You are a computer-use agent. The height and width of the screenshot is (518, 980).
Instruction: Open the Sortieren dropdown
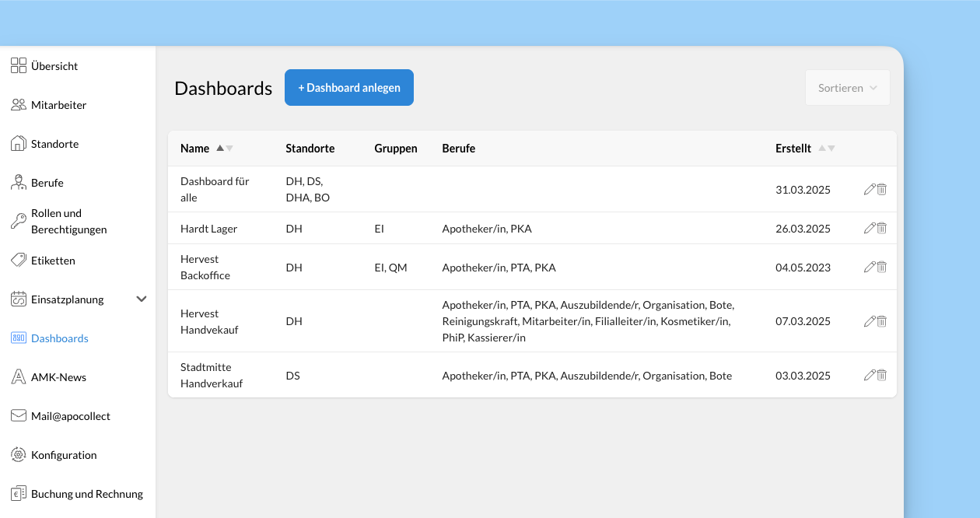point(847,88)
